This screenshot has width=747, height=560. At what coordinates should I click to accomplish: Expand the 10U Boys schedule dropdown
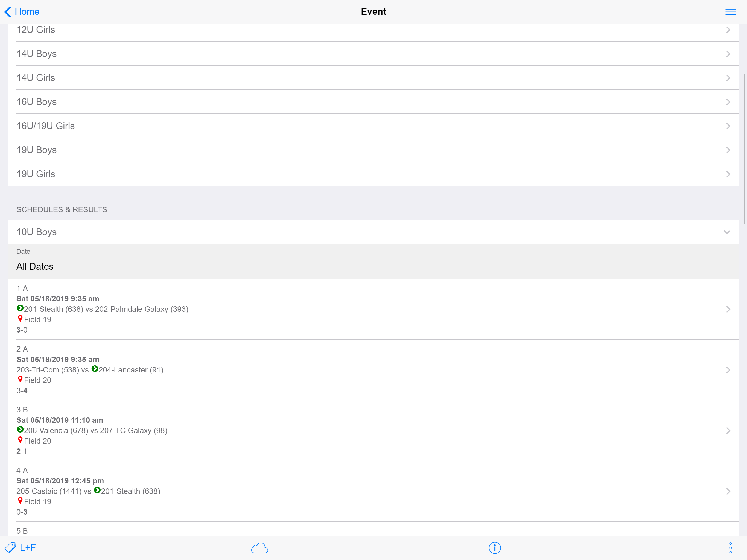click(x=373, y=232)
